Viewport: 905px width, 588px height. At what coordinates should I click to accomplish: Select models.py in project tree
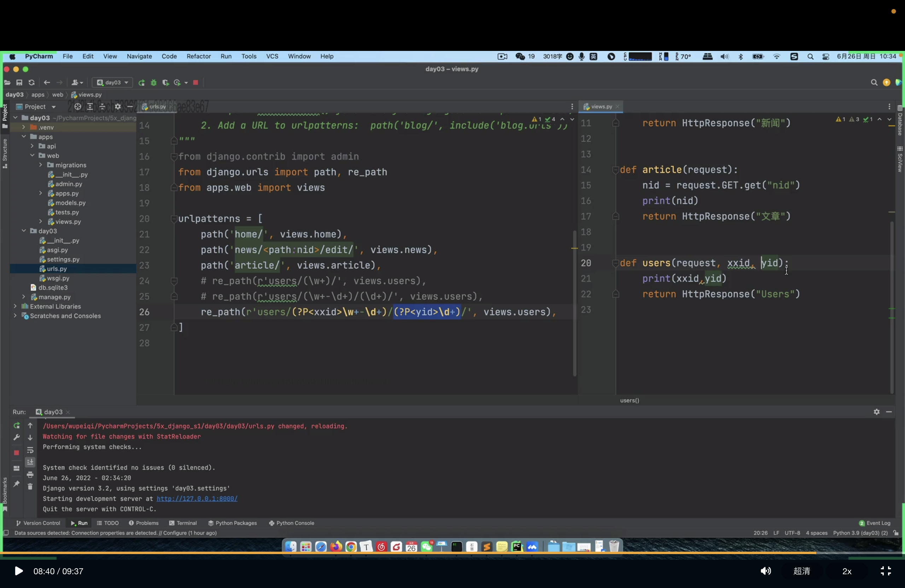click(x=70, y=203)
